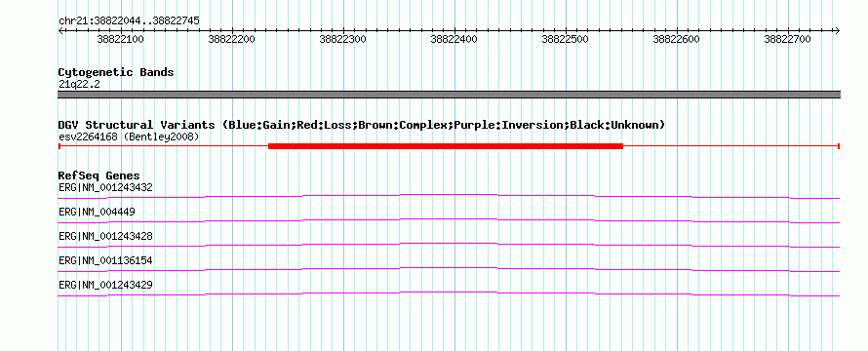This screenshot has height=351, width=868.
Task: Open the ERG|NM_004449 transcript label
Action: point(97,212)
